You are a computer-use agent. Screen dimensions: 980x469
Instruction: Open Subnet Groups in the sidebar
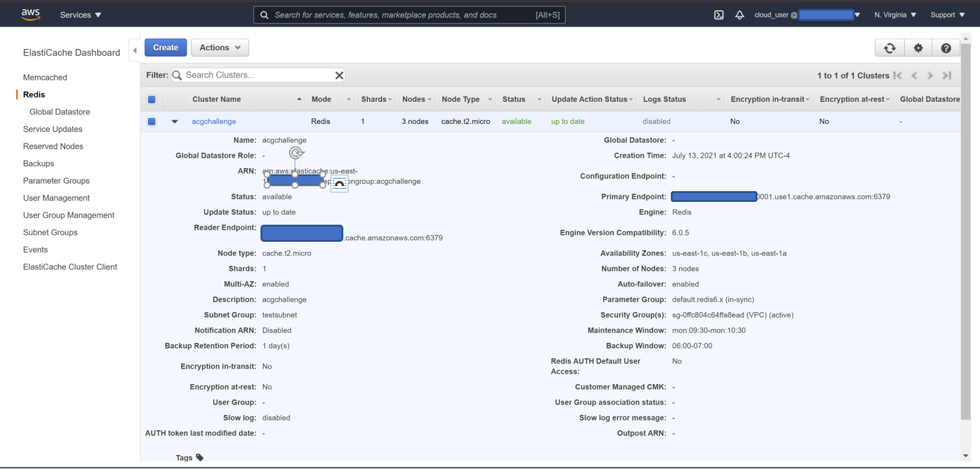coord(51,232)
